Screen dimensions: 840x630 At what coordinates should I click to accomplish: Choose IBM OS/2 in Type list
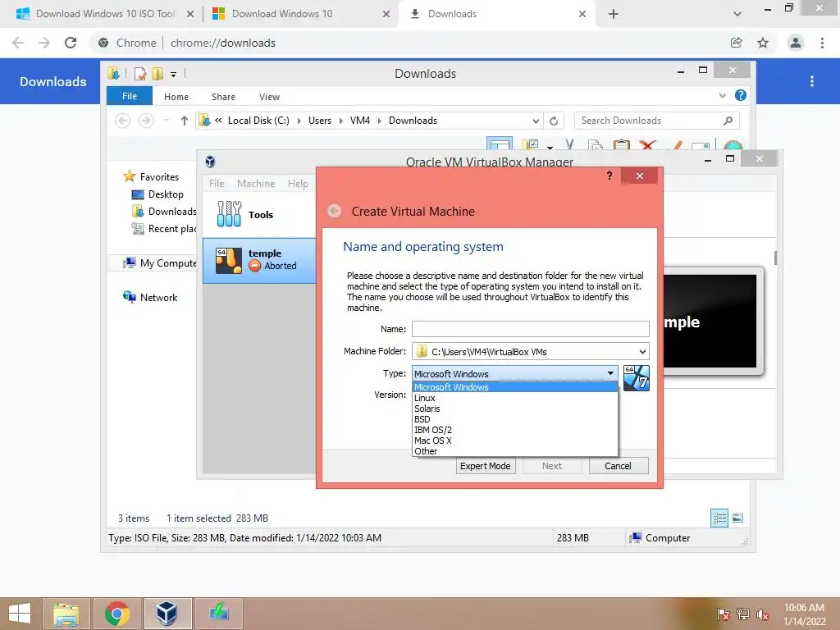(515, 430)
